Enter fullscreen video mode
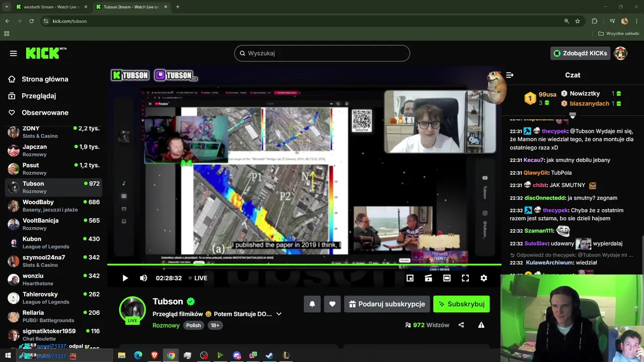Screen dimensions: 644x362 465,278
